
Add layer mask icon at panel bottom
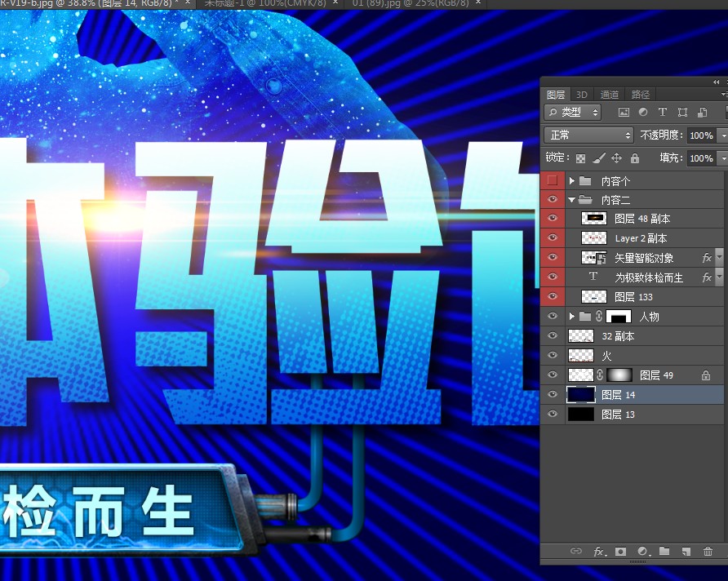(620, 552)
